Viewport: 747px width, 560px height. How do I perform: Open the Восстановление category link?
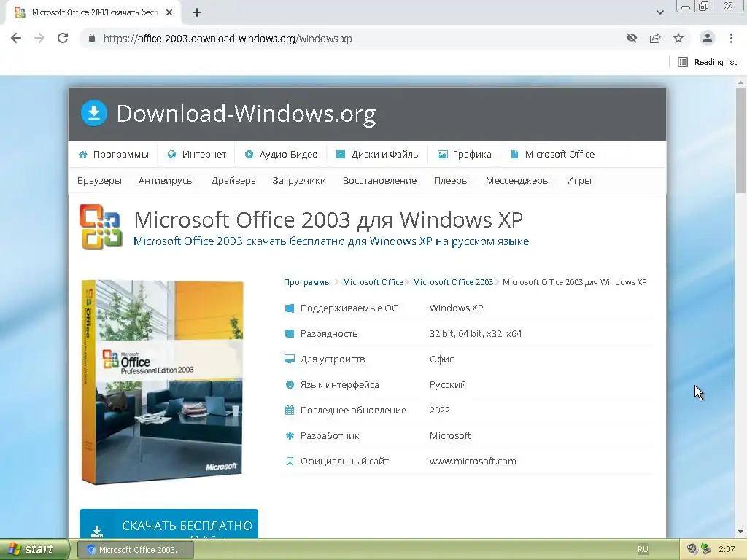pyautogui.click(x=379, y=181)
